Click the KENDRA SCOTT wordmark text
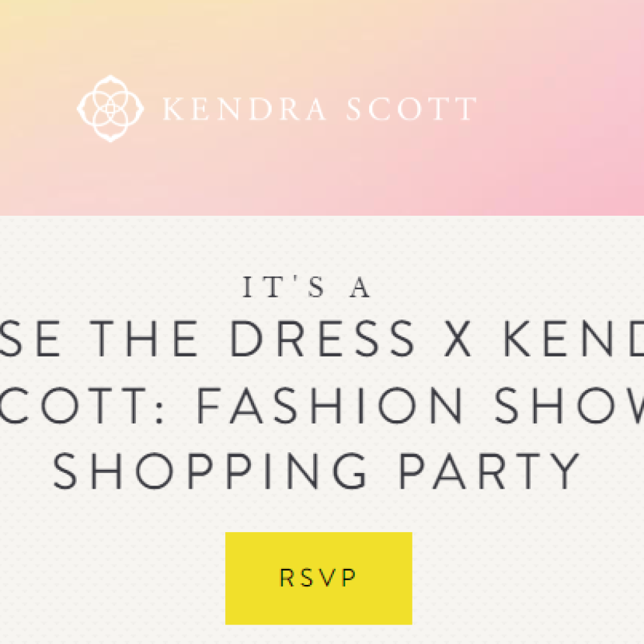 pos(318,108)
